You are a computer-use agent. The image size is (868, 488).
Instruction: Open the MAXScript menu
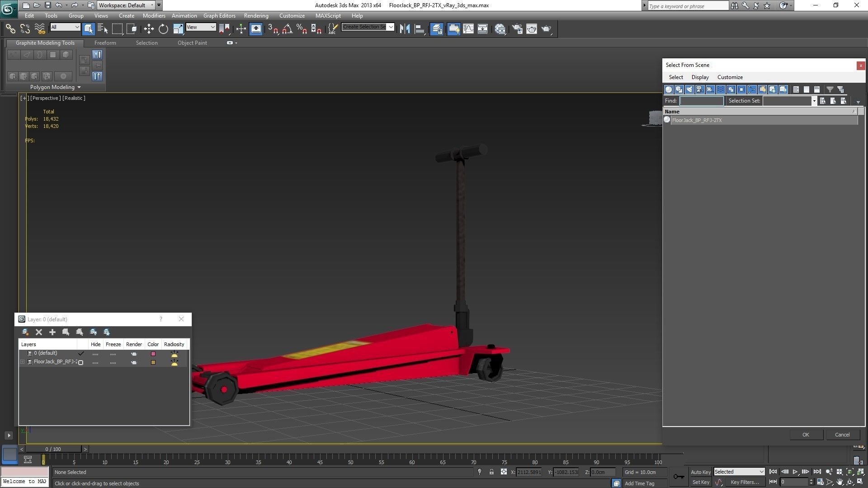tap(328, 15)
